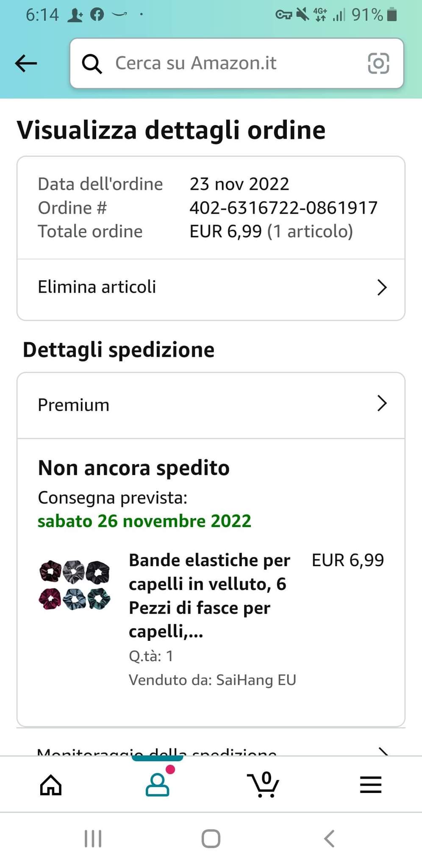
Task: Open the hamburger menu
Action: coord(371,785)
